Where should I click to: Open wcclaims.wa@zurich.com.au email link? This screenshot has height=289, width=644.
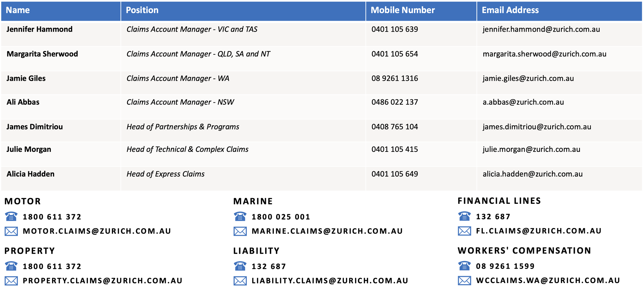click(548, 280)
